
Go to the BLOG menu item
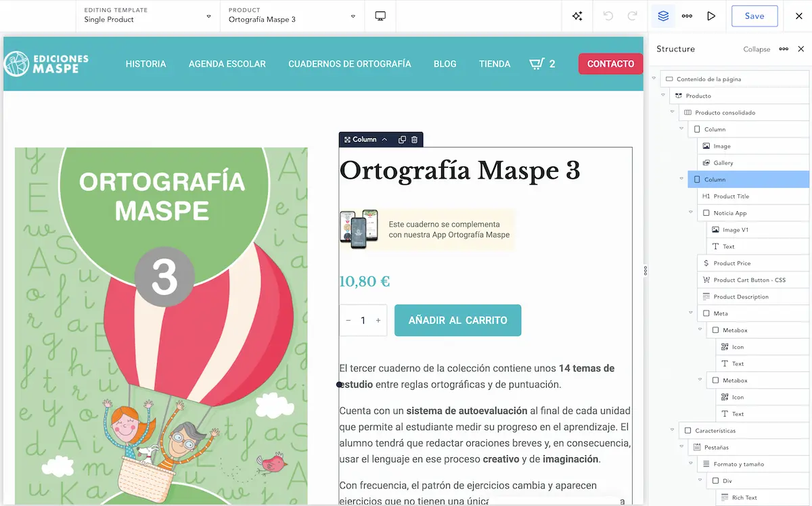[445, 64]
